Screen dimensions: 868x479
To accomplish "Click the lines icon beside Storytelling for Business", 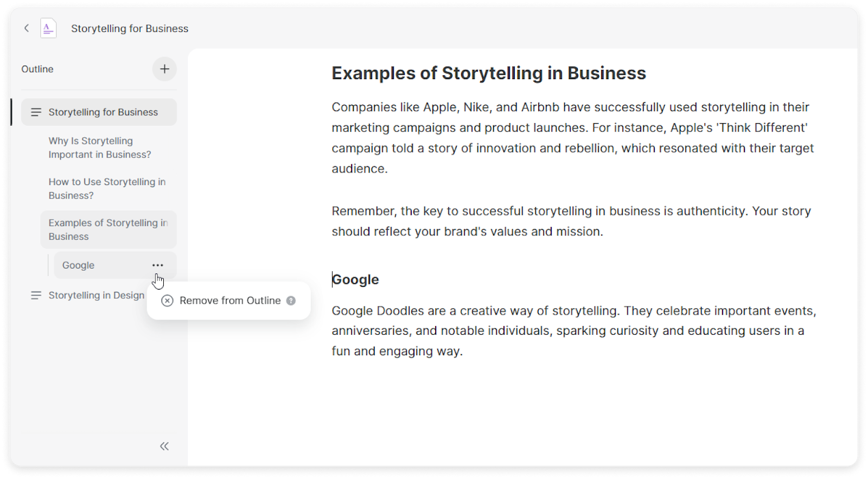I will pos(36,112).
